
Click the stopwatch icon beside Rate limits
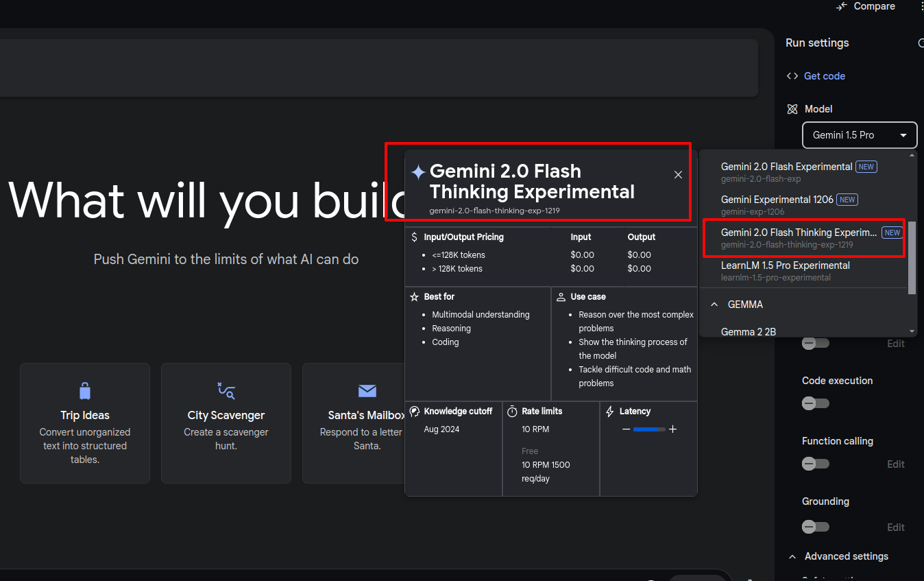pos(512,412)
